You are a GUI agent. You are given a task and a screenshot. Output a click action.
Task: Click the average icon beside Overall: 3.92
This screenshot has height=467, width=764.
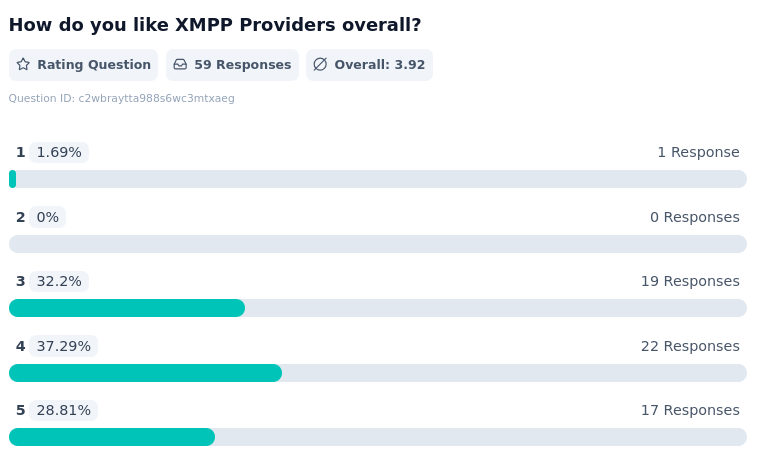(x=320, y=65)
